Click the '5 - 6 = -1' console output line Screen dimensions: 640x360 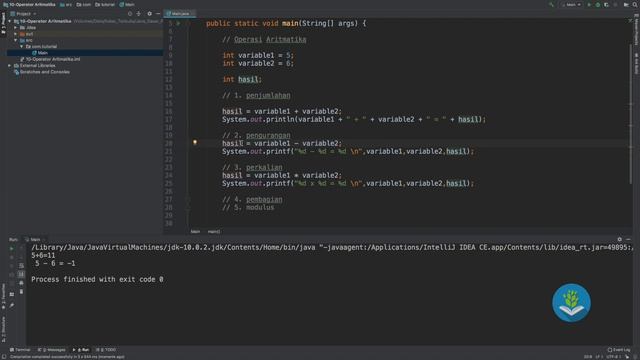click(55, 264)
